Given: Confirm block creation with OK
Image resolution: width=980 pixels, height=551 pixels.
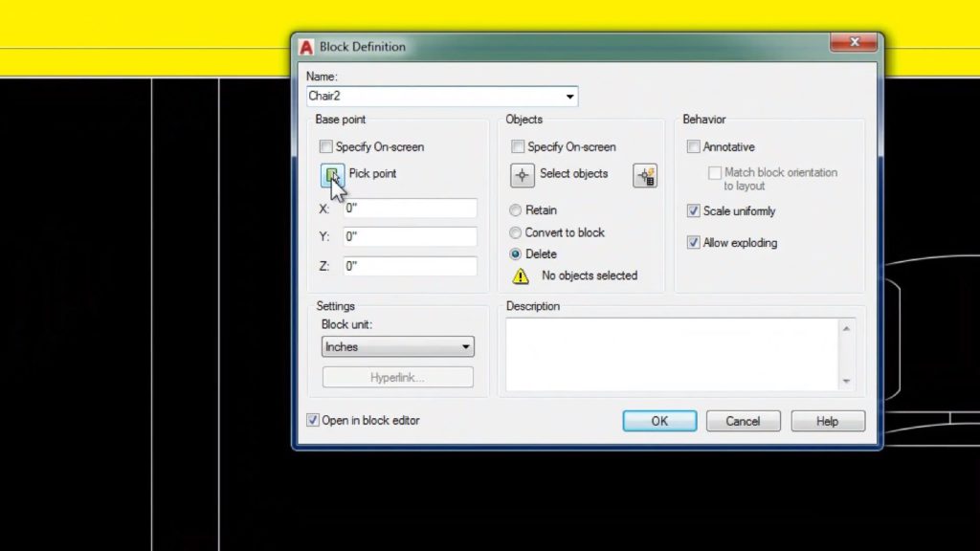Looking at the screenshot, I should tap(658, 420).
